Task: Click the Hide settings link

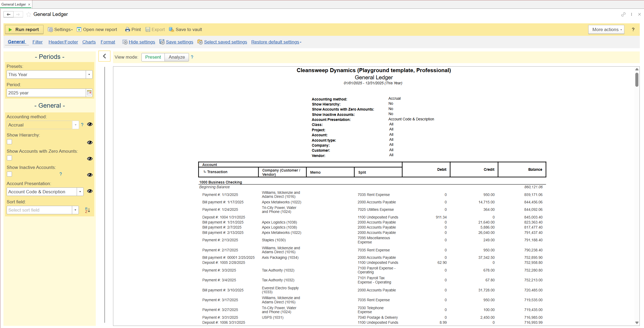Action: 142,42
